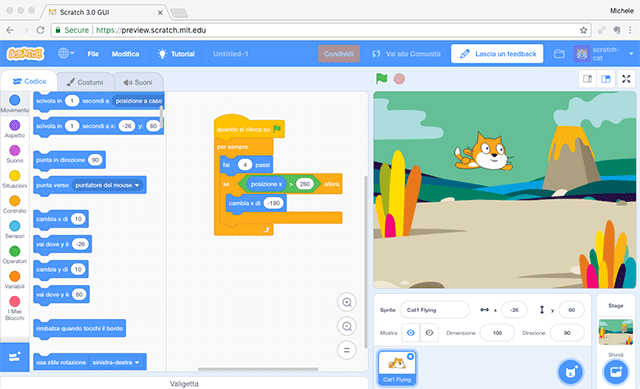This screenshot has height=389, width=640.
Task: Click the -180 value in cambia x block
Action: [273, 203]
